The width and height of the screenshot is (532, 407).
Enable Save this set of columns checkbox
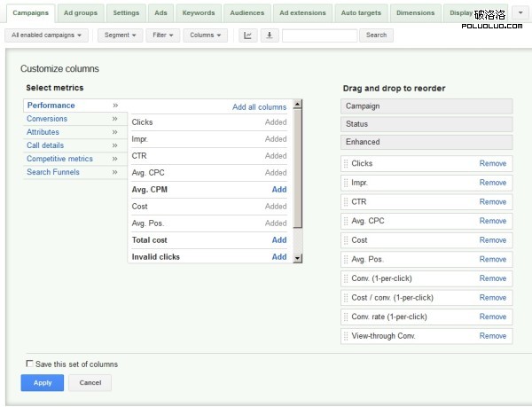click(x=29, y=364)
